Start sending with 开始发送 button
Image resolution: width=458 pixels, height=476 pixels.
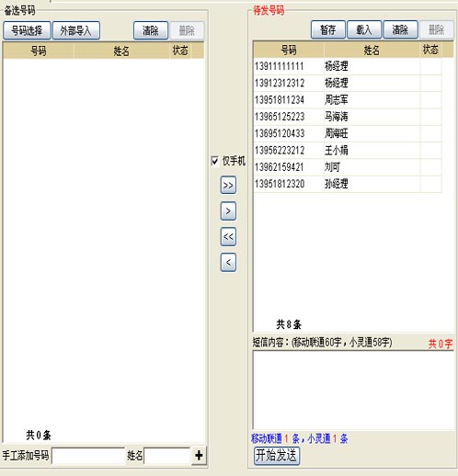(277, 456)
